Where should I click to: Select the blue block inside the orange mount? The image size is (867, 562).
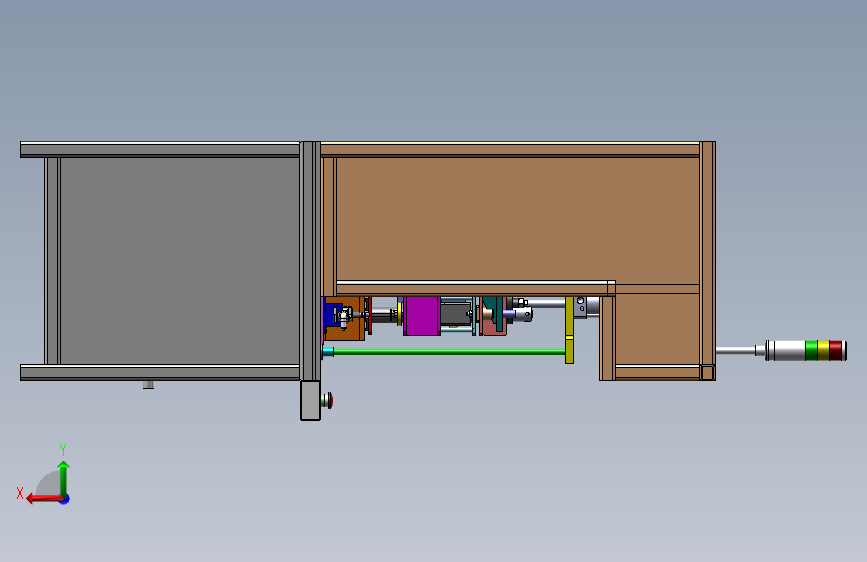332,315
